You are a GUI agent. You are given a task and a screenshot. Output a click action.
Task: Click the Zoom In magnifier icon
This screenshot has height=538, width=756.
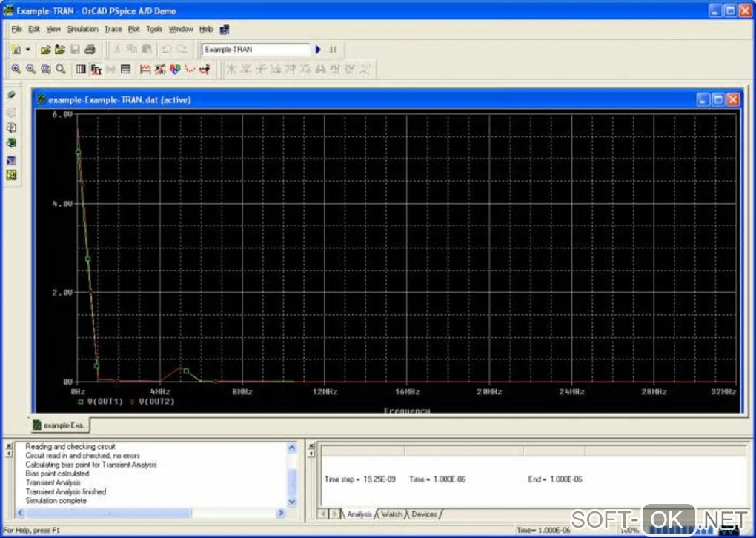point(16,70)
